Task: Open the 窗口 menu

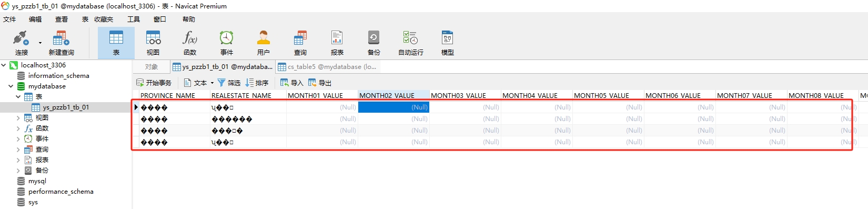Action: click(160, 19)
